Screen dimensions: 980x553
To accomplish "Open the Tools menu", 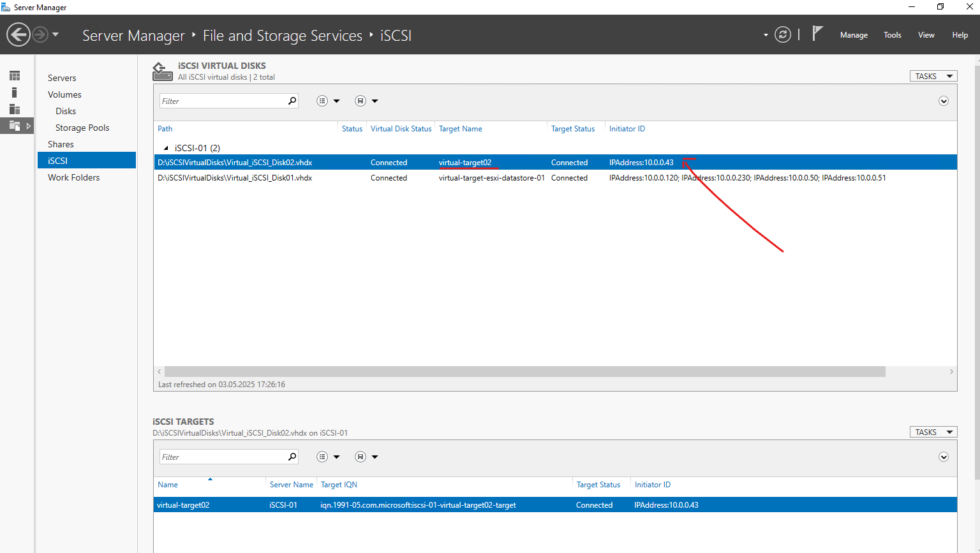I will tap(892, 35).
